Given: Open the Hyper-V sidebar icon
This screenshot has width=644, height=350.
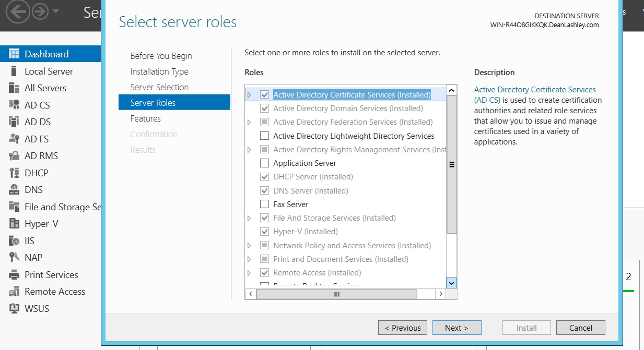Looking at the screenshot, I should pyautogui.click(x=14, y=224).
